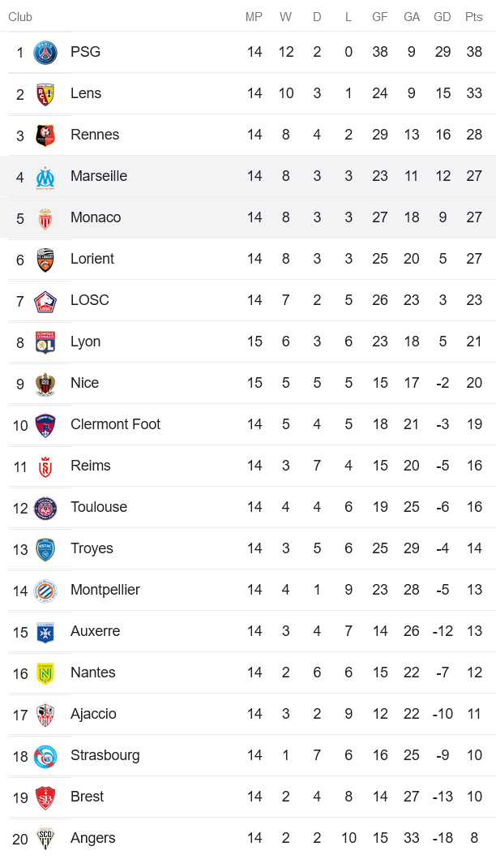This screenshot has height=868, width=496.
Task: Open the Clermont Foot team name
Action: [115, 424]
